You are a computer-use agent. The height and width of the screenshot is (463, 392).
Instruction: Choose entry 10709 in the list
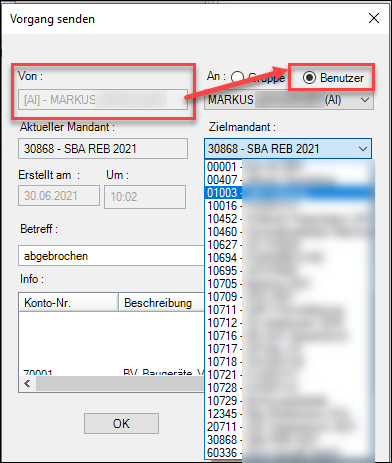pyautogui.click(x=289, y=297)
